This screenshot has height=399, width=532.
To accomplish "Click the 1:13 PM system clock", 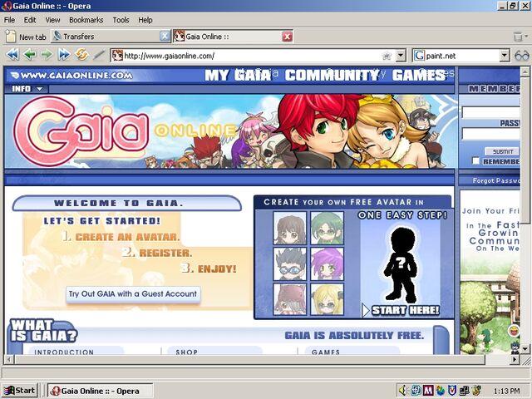I will [506, 391].
